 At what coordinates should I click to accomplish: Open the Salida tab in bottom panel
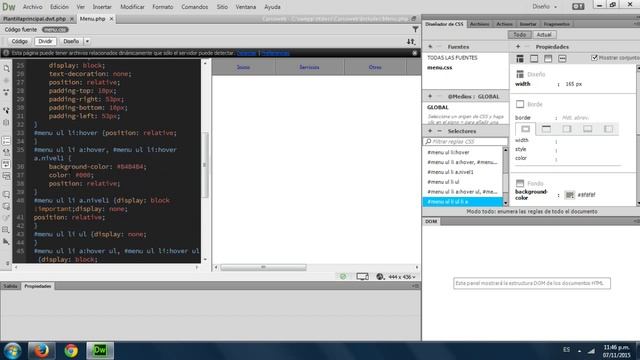pyautogui.click(x=10, y=286)
